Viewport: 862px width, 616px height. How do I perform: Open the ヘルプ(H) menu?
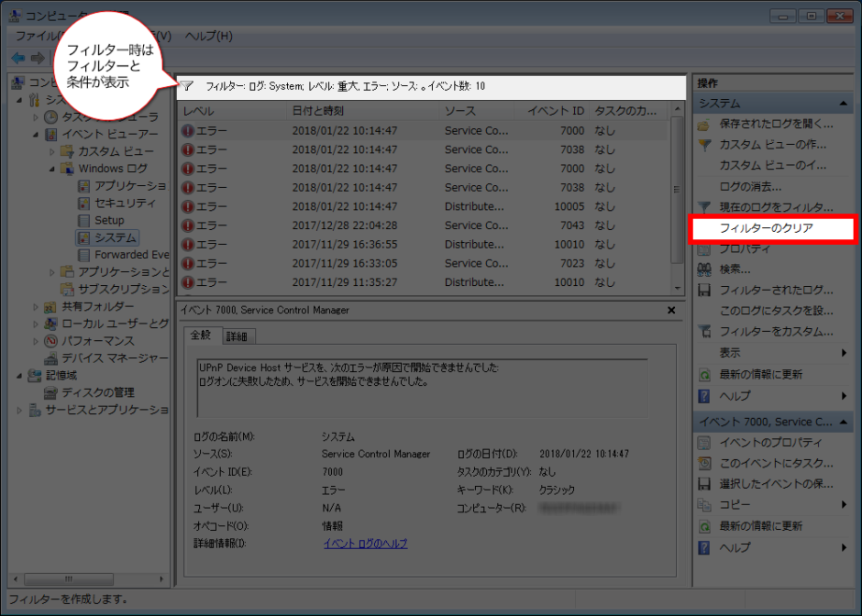208,36
